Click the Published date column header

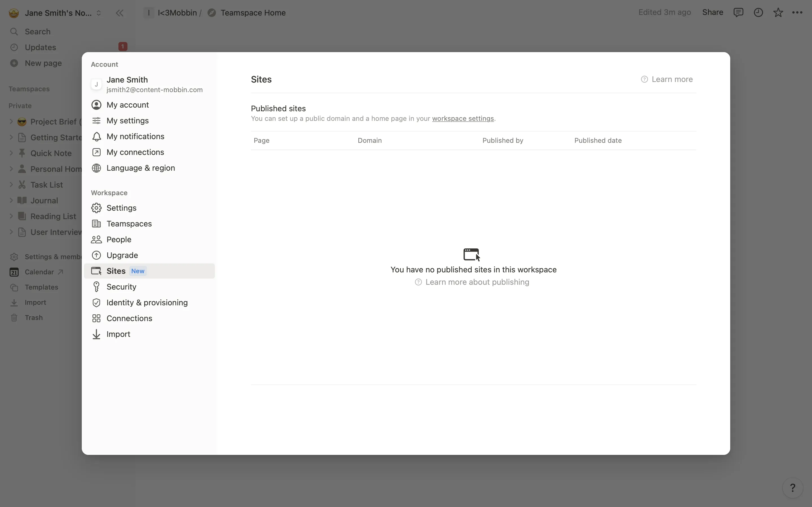(x=598, y=141)
